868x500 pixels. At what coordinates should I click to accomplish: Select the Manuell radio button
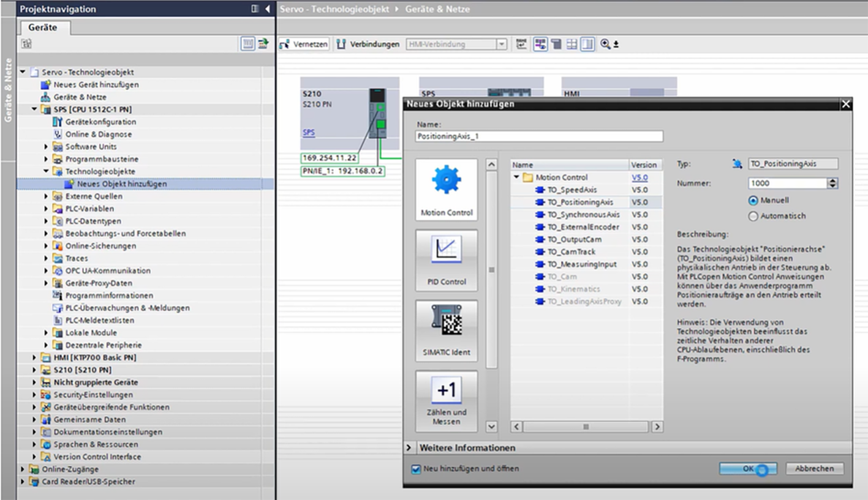point(753,200)
